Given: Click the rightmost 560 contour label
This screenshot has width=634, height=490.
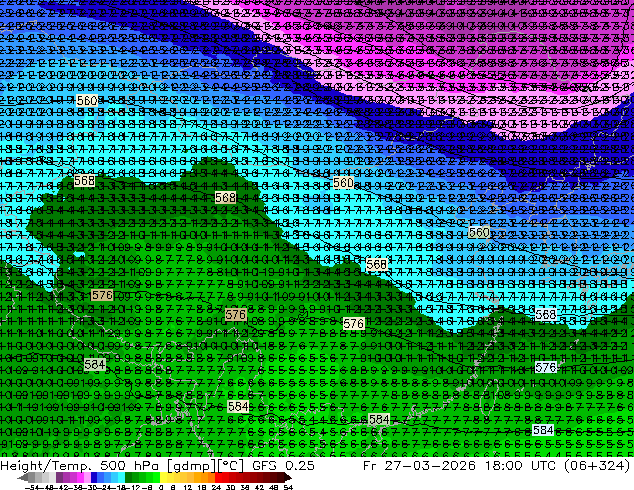Looking at the screenshot, I should point(479,232).
